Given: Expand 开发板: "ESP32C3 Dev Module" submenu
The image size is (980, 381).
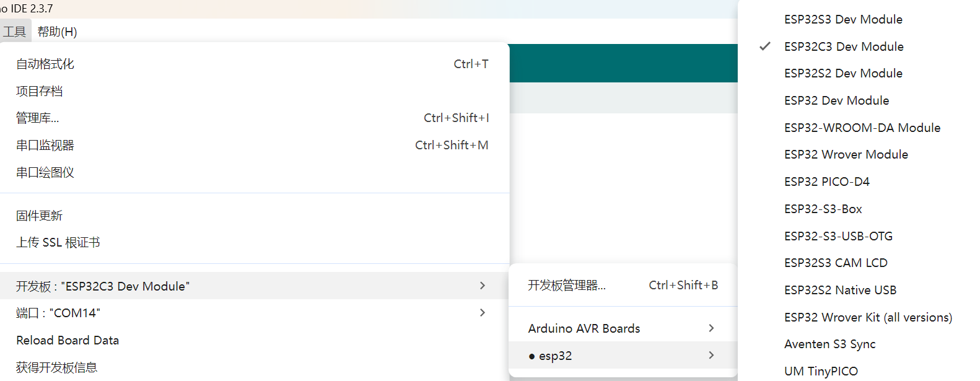Looking at the screenshot, I should pos(255,286).
